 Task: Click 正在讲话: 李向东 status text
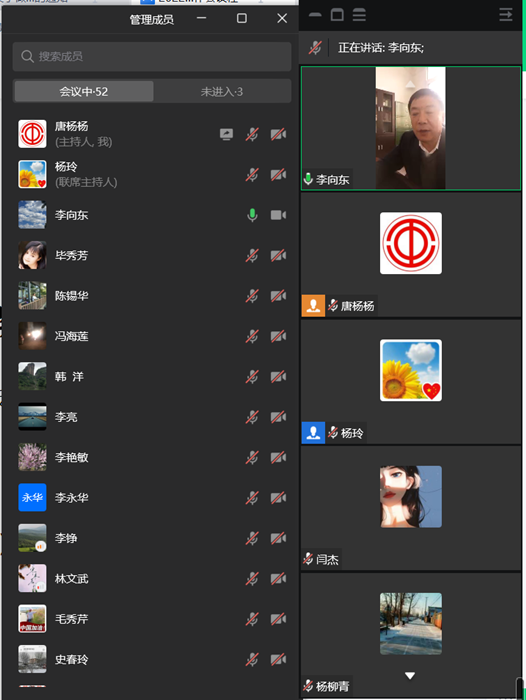coord(381,47)
